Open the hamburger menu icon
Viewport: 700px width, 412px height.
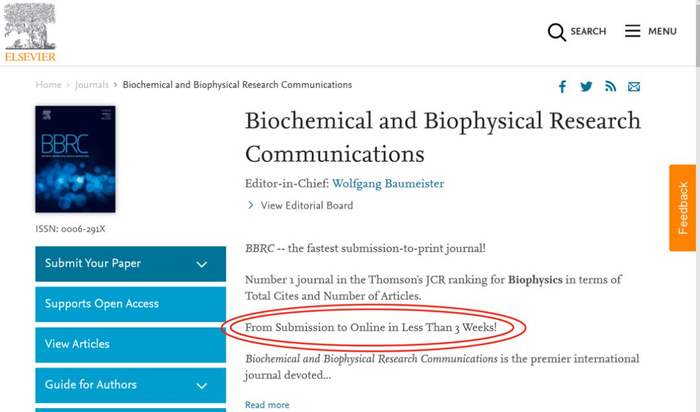click(633, 31)
